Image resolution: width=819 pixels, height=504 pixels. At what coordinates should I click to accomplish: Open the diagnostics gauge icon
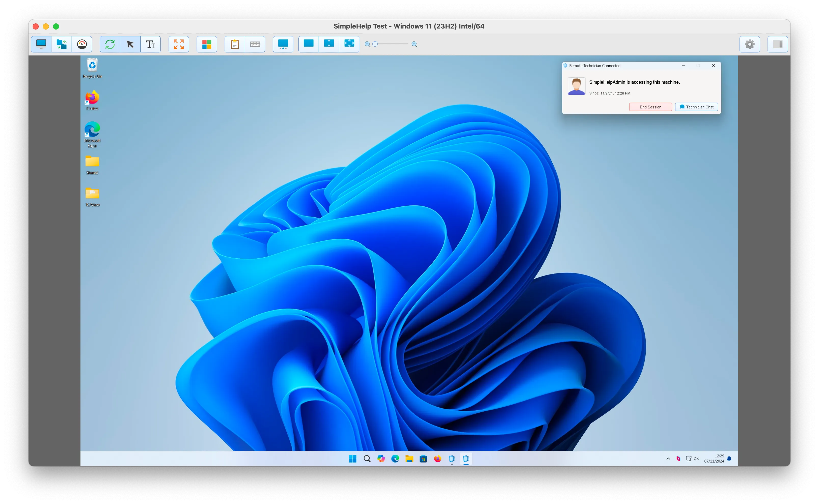(x=82, y=44)
